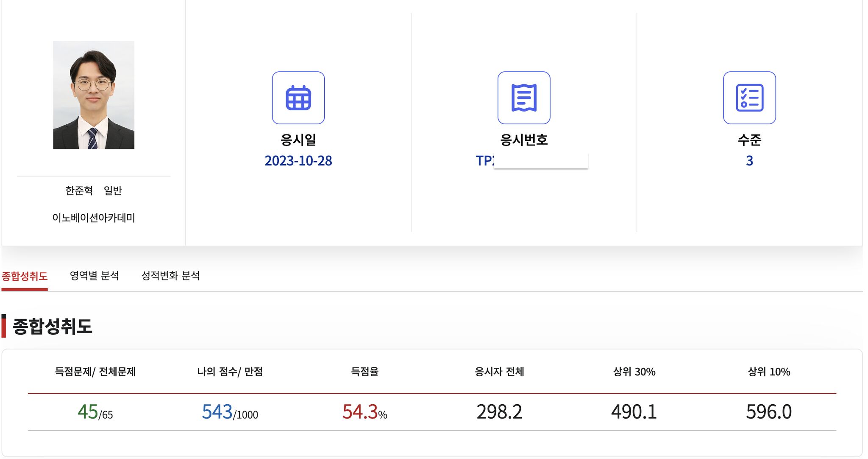Click the 298.2 overall average value
The width and height of the screenshot is (868, 459).
click(499, 412)
